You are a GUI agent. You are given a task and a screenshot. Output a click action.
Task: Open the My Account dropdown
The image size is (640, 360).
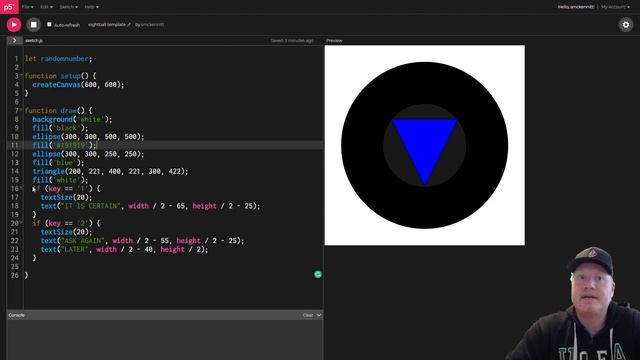click(x=615, y=7)
